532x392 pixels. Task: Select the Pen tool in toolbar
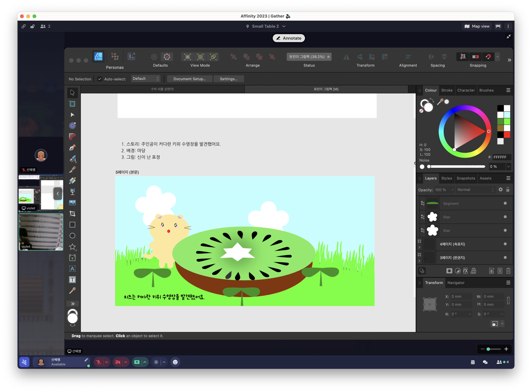72,148
